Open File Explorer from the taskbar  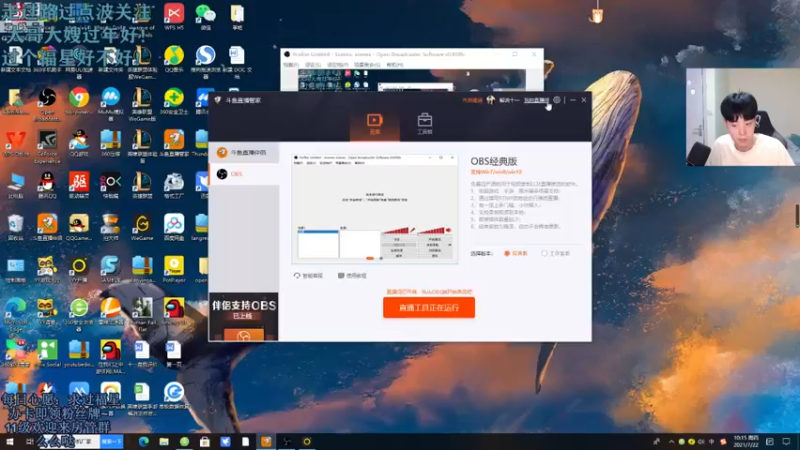click(164, 442)
